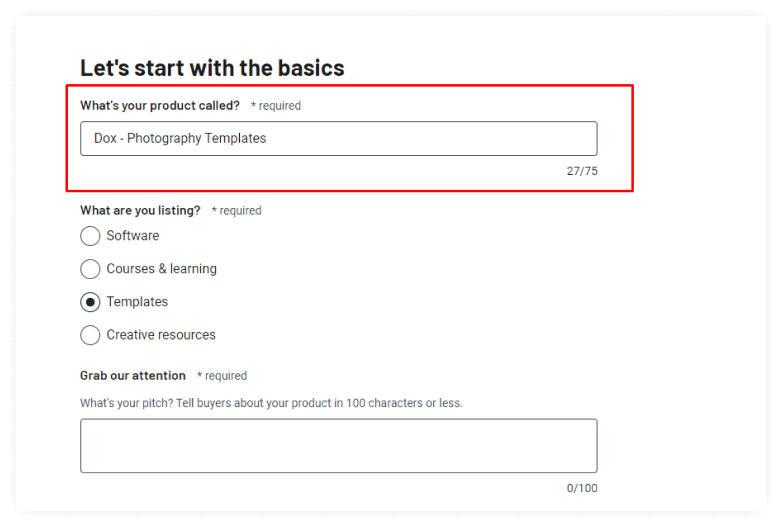Viewport: 782px width, 527px height.
Task: Click the "Grab our attention" label
Action: tap(133, 375)
